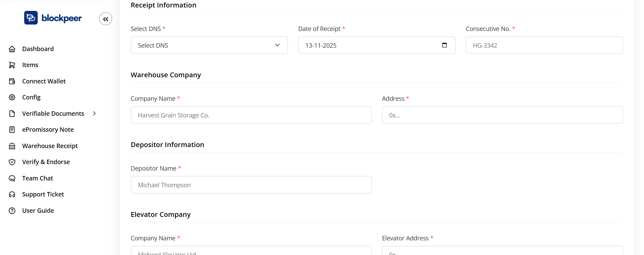
Task: Click the Depositor Information heading
Action: [x=167, y=145]
